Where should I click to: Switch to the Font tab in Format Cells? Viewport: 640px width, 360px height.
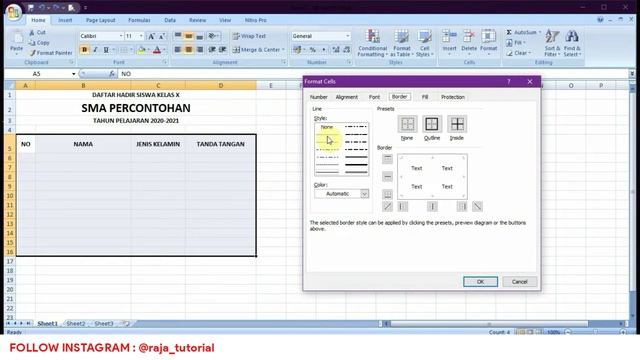tap(374, 97)
